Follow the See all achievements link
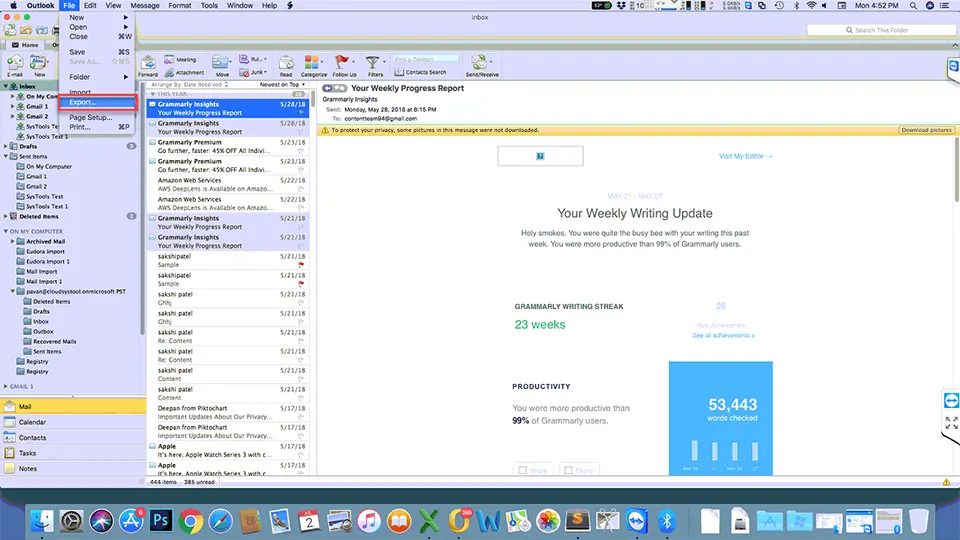The height and width of the screenshot is (540, 960). [x=723, y=336]
